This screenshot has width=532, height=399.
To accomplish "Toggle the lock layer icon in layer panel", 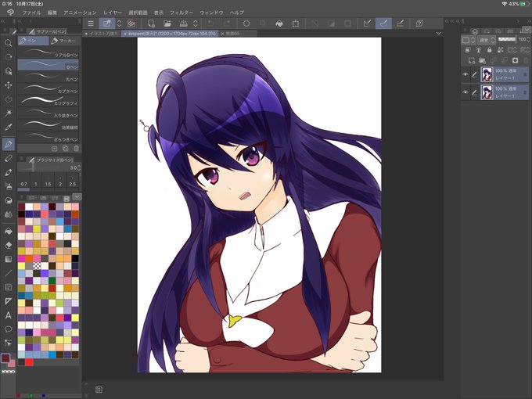I will 489,50.
